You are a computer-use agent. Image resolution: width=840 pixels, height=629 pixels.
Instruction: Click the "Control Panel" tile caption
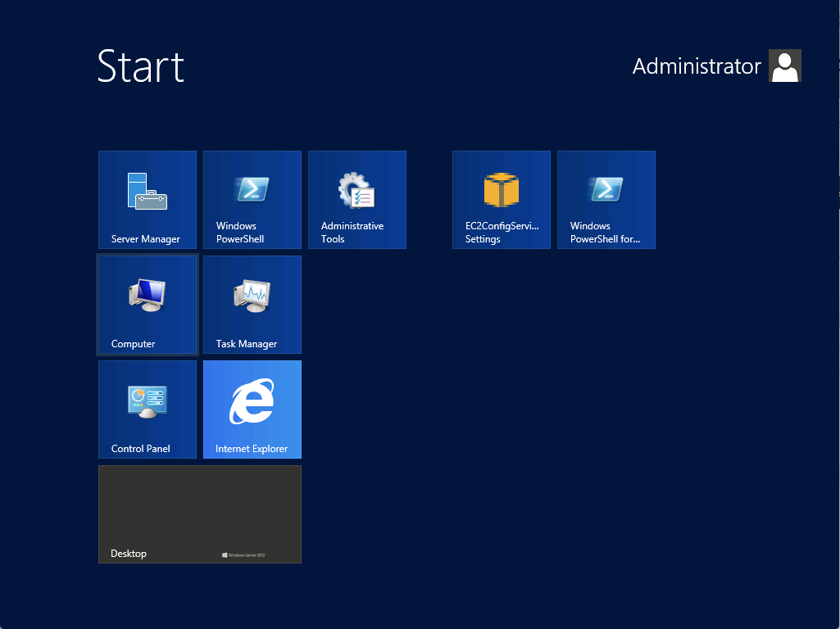[141, 449]
